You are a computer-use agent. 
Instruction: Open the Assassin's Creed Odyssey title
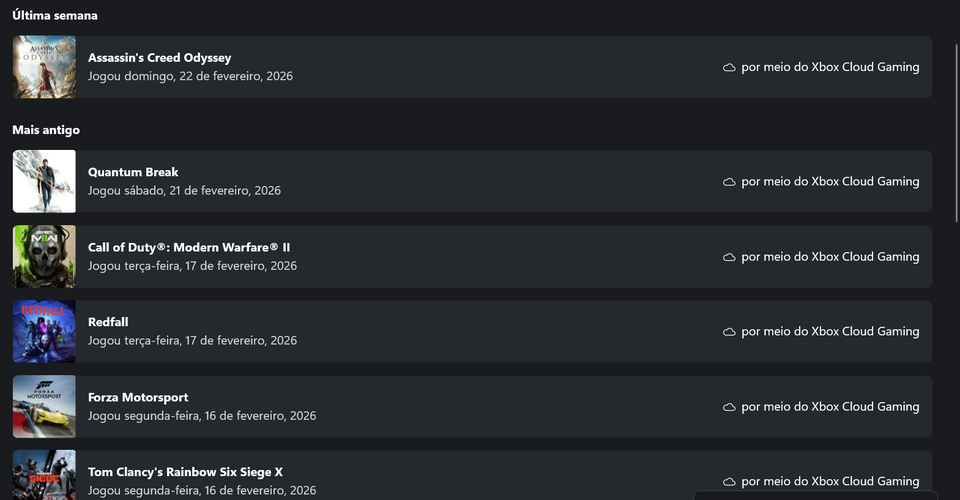(x=159, y=58)
